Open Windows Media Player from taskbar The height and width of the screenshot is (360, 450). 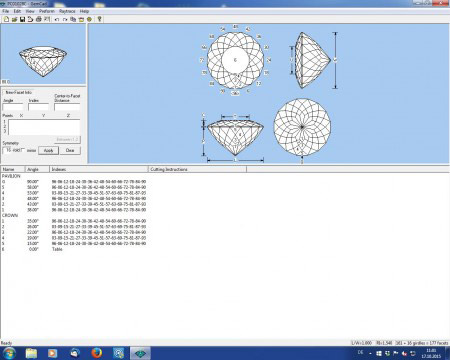(53, 353)
